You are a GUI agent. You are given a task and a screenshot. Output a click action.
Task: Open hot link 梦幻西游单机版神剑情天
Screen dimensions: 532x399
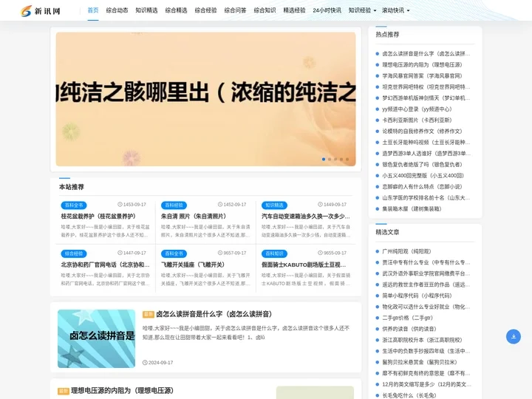426,98
